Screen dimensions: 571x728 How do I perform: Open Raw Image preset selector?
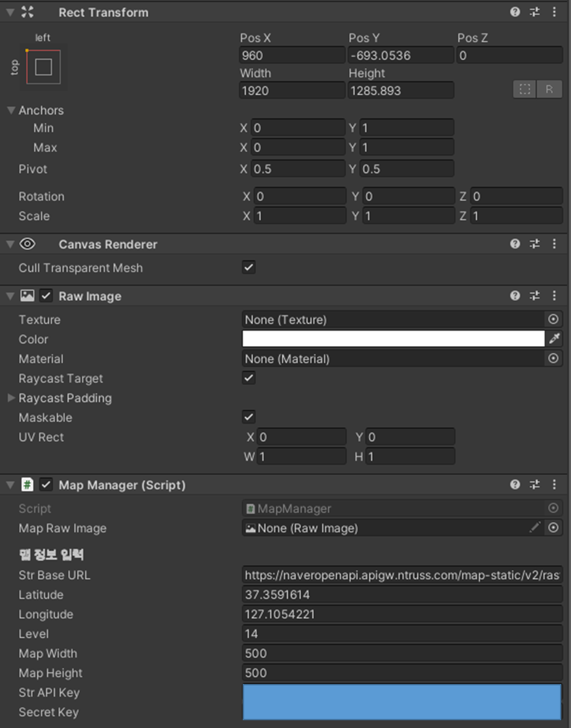pyautogui.click(x=535, y=296)
